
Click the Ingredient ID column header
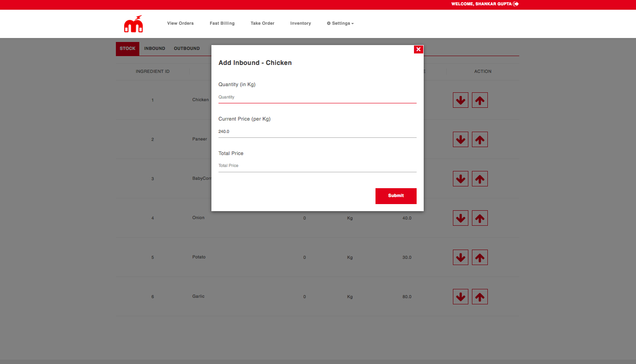click(153, 72)
